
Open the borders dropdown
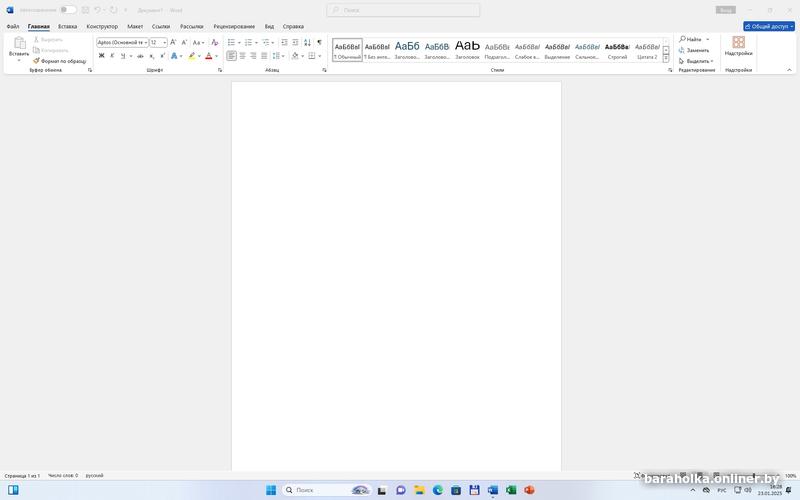(319, 56)
